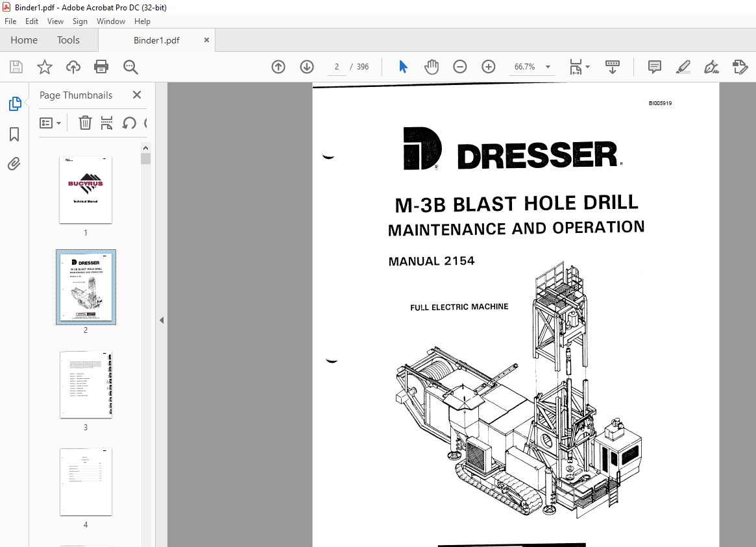The image size is (756, 547).
Task: Click the thumbnail label number 1
Action: pyautogui.click(x=86, y=233)
